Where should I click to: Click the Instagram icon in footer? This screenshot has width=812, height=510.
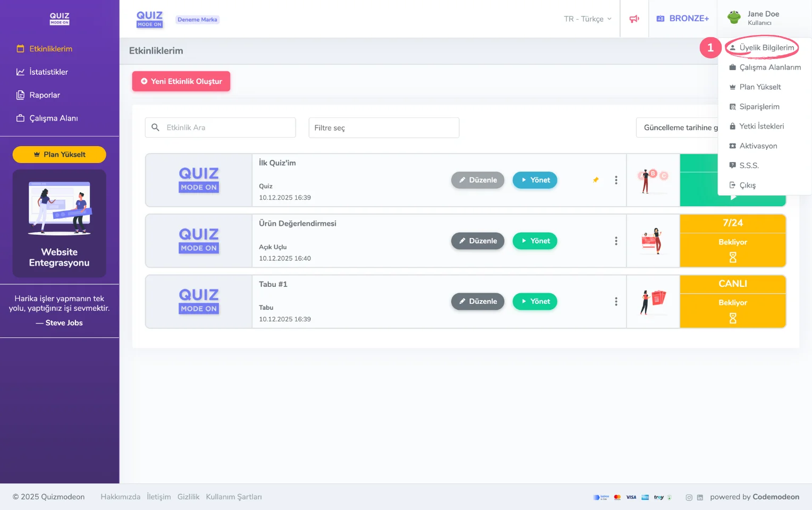pyautogui.click(x=689, y=498)
